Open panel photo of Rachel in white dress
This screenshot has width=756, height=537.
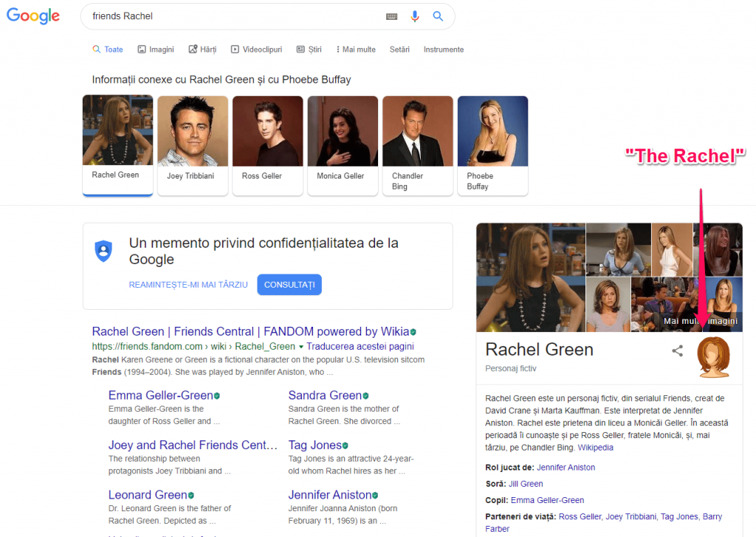click(x=672, y=249)
